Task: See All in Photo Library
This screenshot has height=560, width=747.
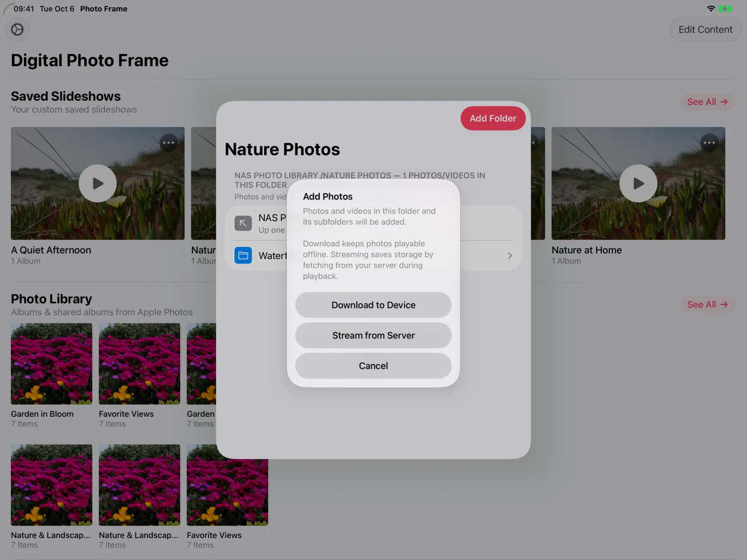Action: pos(707,304)
